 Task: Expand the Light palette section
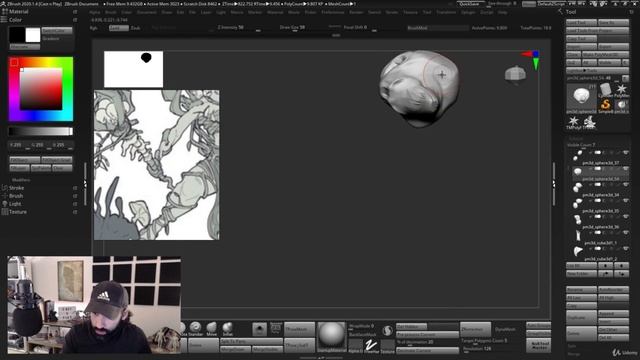tap(15, 204)
